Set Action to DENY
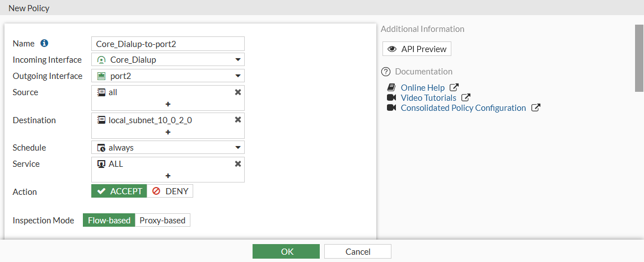Image resolution: width=644 pixels, height=262 pixels. (170, 191)
